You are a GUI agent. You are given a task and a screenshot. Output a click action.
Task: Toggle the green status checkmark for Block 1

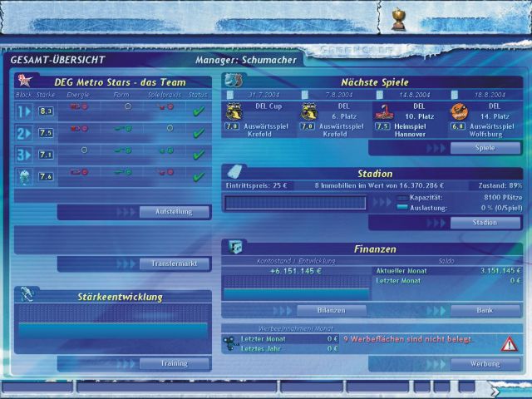click(197, 111)
